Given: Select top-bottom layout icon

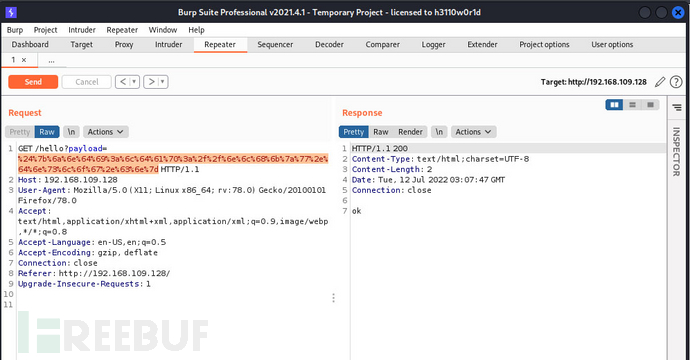Looking at the screenshot, I should coord(632,105).
